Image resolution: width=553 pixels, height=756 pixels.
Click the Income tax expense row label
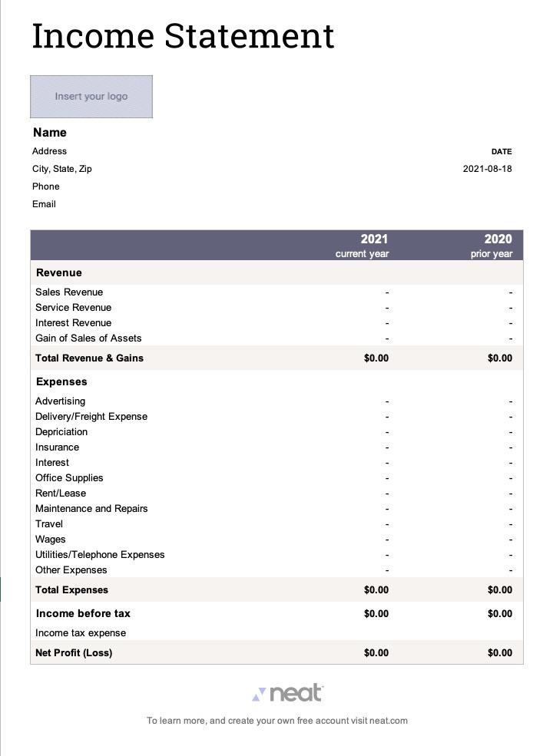pyautogui.click(x=81, y=633)
